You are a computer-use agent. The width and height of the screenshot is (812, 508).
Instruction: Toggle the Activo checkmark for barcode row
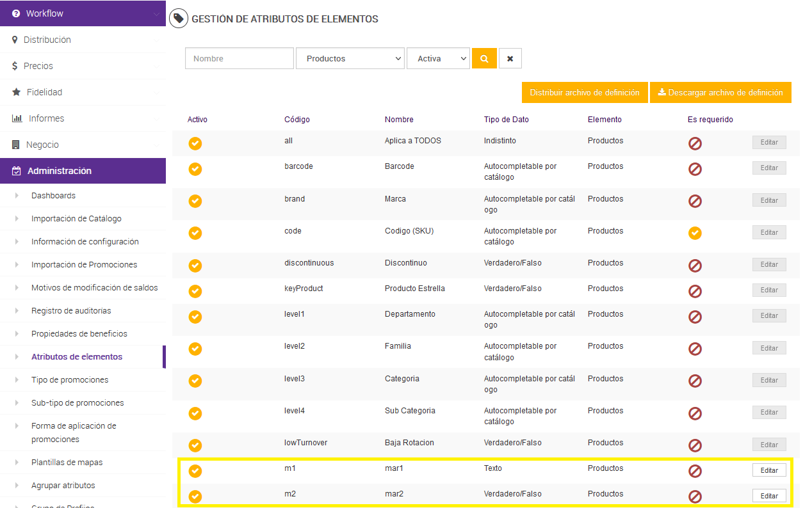click(195, 169)
